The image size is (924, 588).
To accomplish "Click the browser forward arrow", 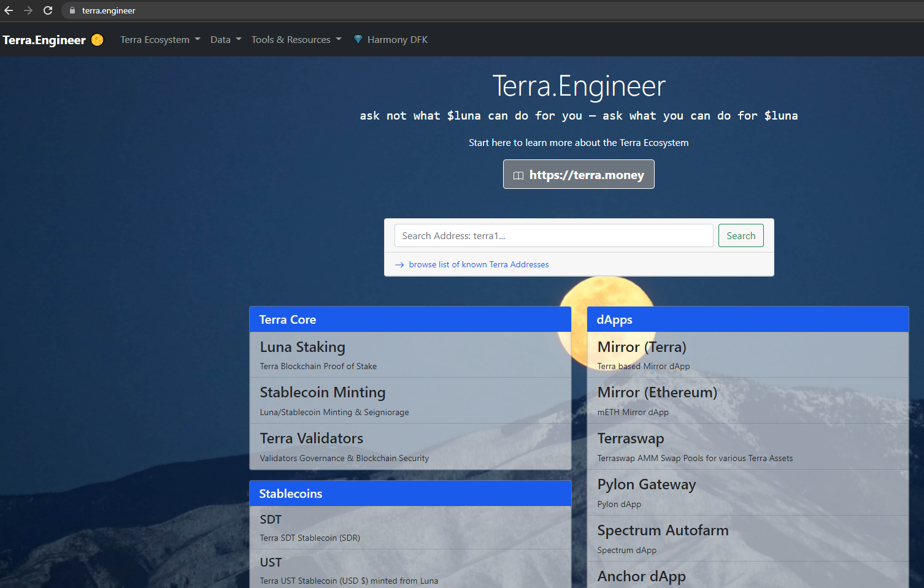I will (x=28, y=10).
